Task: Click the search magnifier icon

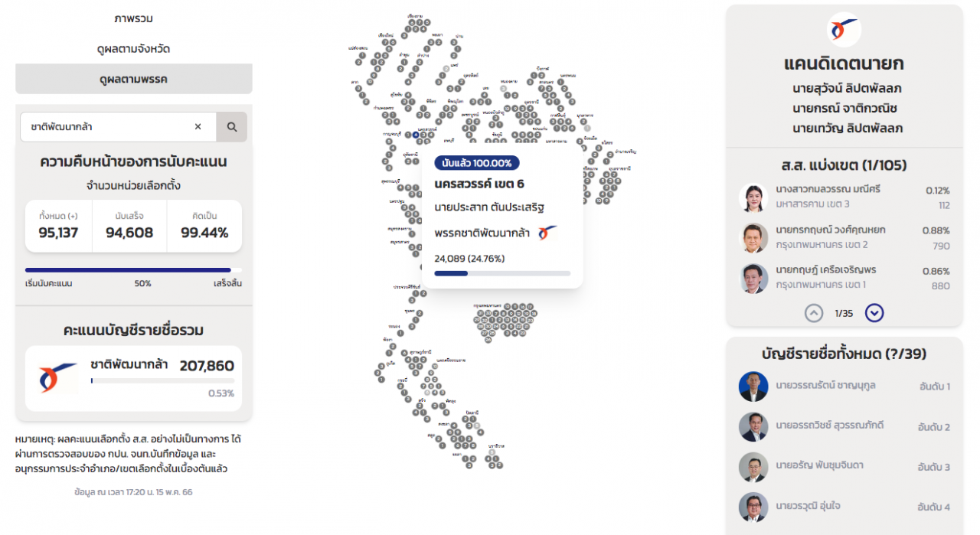Action: (231, 127)
